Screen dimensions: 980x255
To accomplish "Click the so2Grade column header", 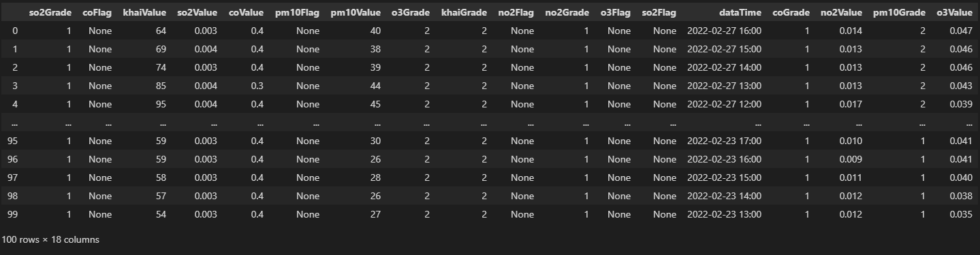I will [x=50, y=13].
